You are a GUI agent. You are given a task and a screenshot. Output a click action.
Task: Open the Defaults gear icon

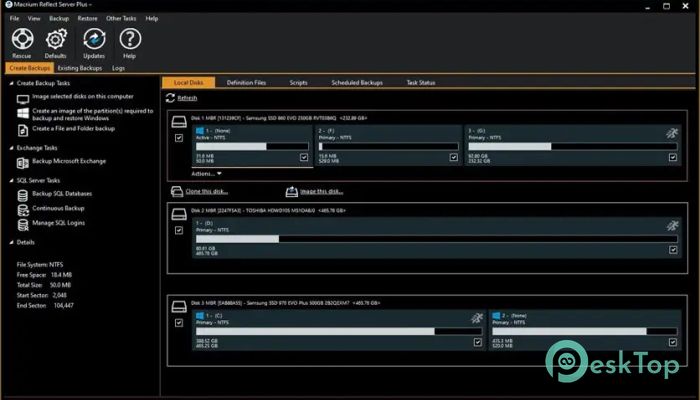56,39
